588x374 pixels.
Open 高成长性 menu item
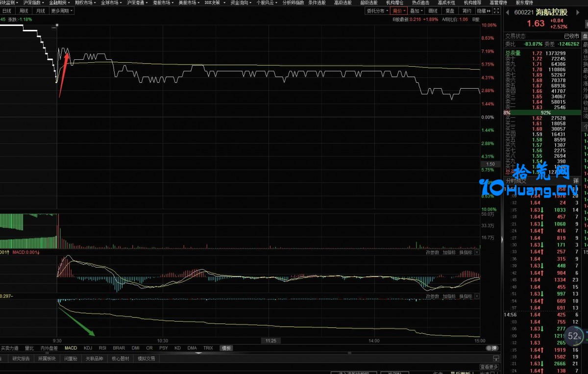tap(446, 2)
